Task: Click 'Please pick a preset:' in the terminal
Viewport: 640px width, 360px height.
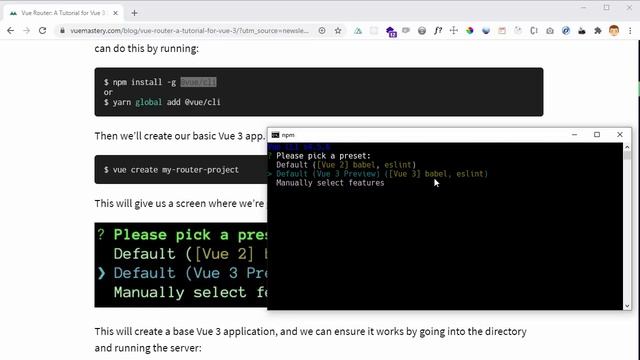Action: tap(323, 156)
